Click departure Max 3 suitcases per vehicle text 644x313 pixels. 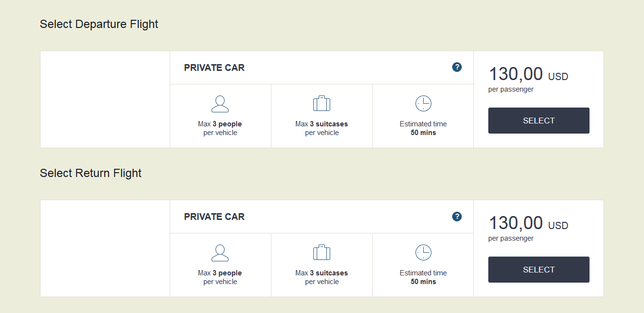click(322, 128)
